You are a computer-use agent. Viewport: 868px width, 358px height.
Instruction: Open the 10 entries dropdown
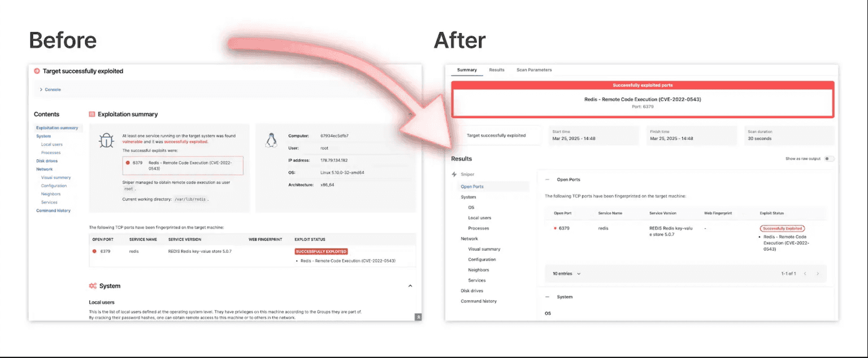(x=566, y=274)
